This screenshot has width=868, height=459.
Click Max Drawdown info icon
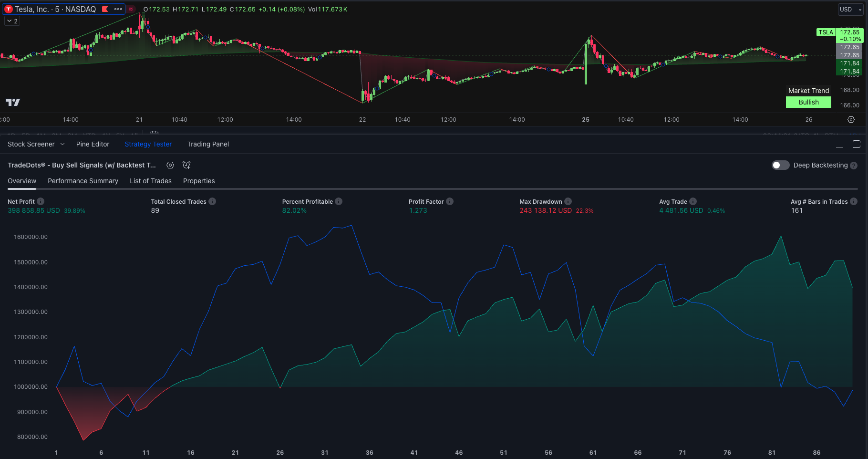(x=568, y=201)
